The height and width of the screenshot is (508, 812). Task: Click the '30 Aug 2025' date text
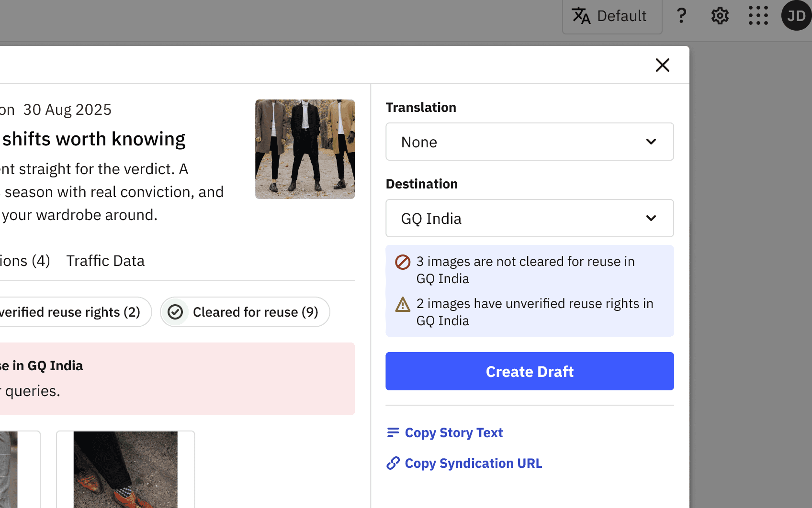pyautogui.click(x=68, y=110)
